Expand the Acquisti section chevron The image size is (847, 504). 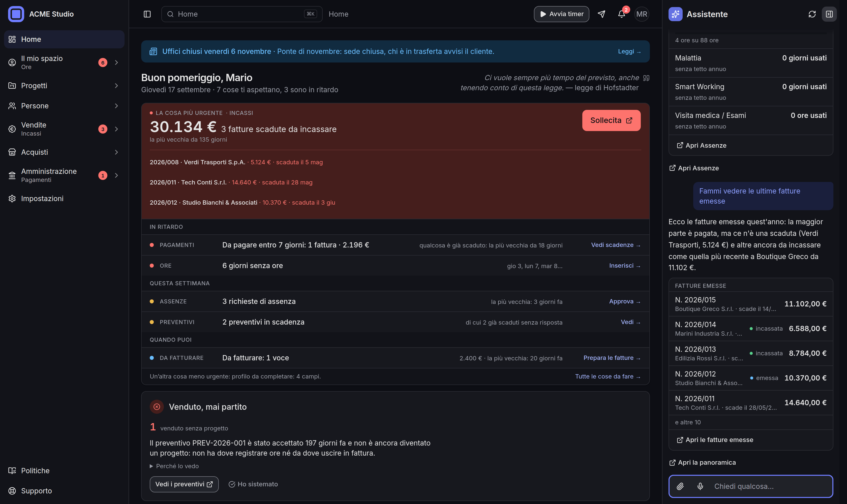(116, 152)
